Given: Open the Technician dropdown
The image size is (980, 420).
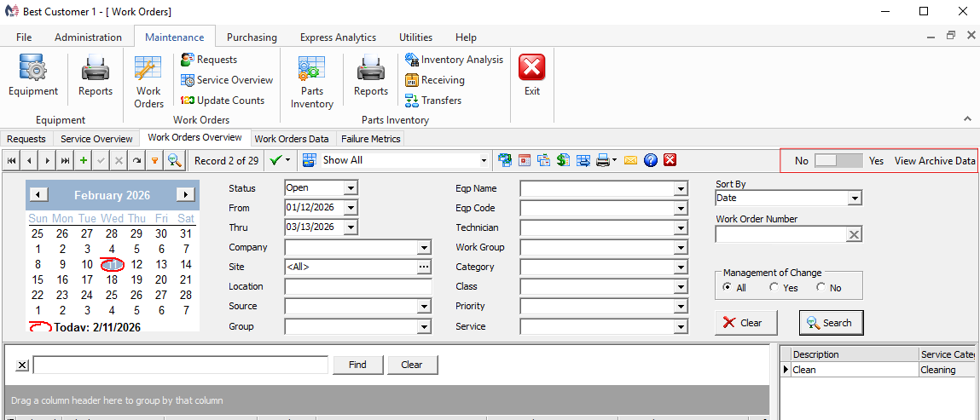Looking at the screenshot, I should [681, 227].
